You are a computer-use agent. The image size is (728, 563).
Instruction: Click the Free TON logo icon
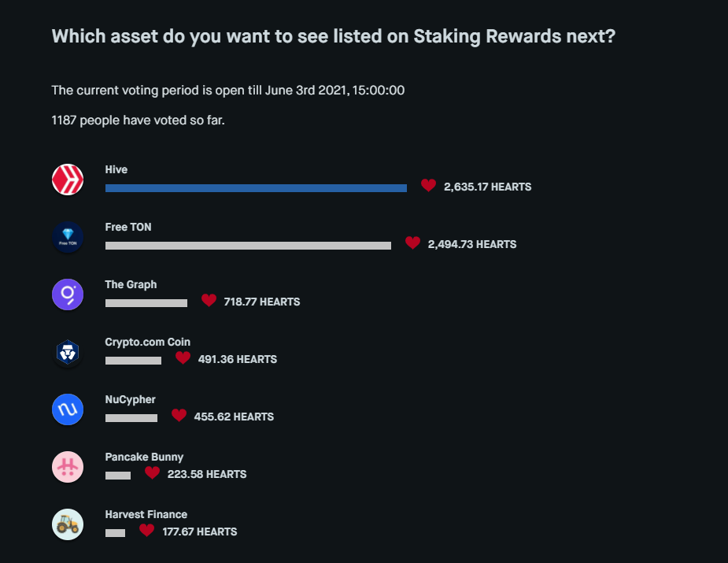pyautogui.click(x=68, y=238)
